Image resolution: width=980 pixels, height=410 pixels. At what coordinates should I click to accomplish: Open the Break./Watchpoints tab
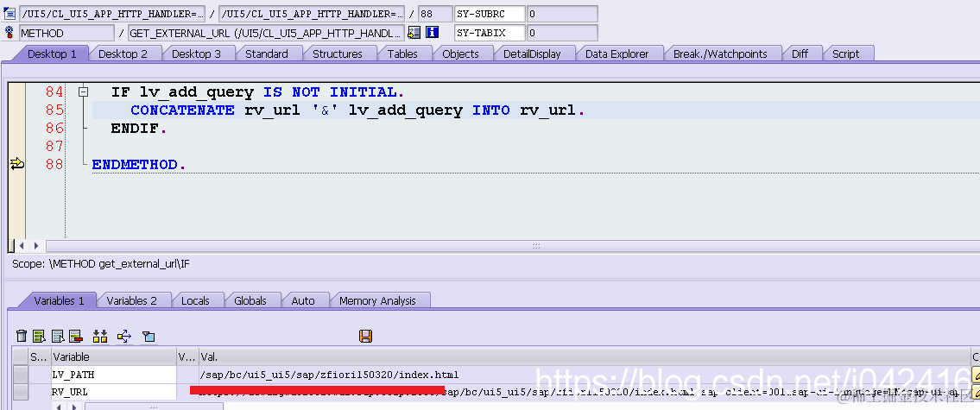pos(720,54)
